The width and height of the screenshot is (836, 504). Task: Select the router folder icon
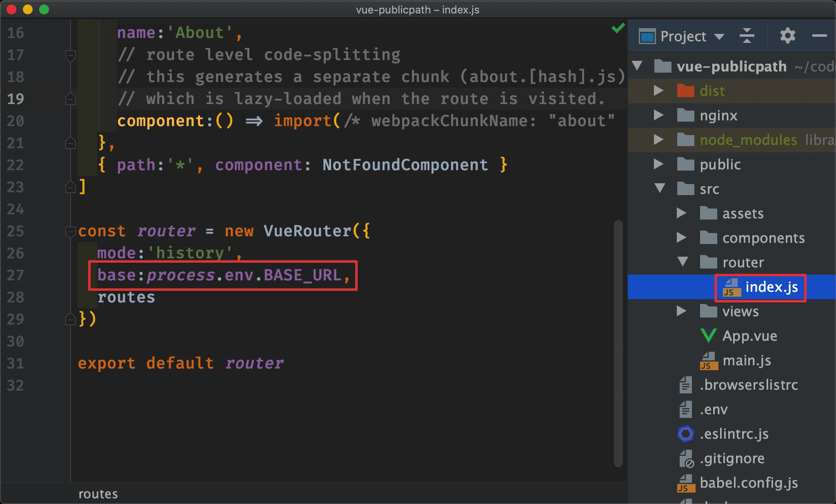pos(708,262)
